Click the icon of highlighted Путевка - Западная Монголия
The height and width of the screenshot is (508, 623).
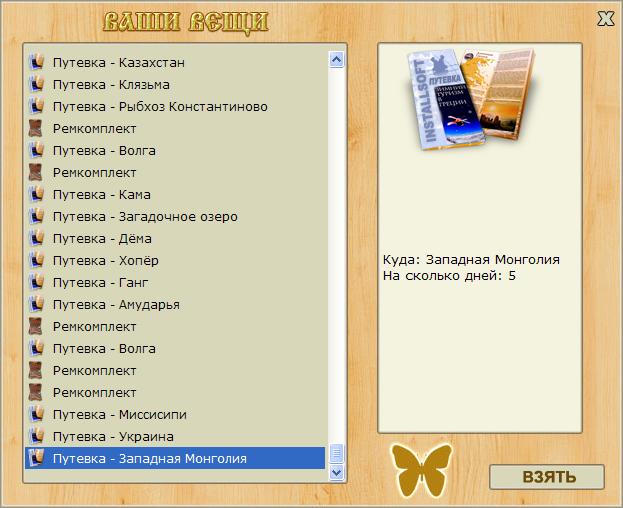[36, 458]
